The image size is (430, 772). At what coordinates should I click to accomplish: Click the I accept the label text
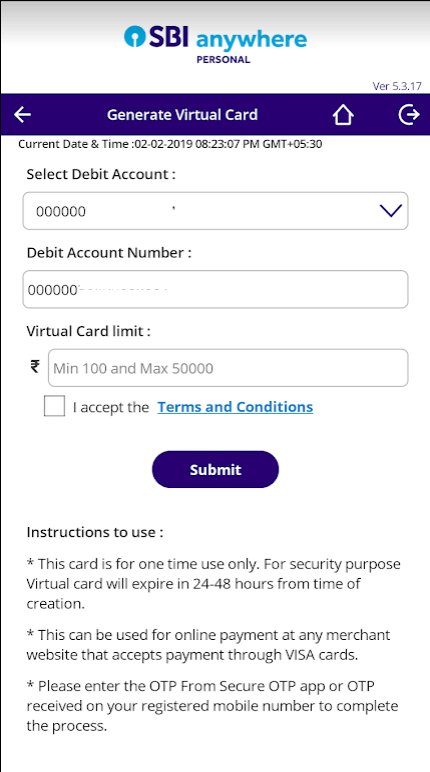click(x=111, y=408)
